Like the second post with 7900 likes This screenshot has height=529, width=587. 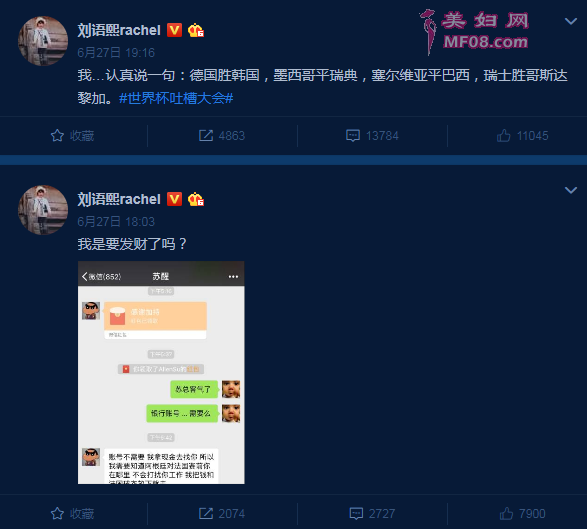(506, 513)
